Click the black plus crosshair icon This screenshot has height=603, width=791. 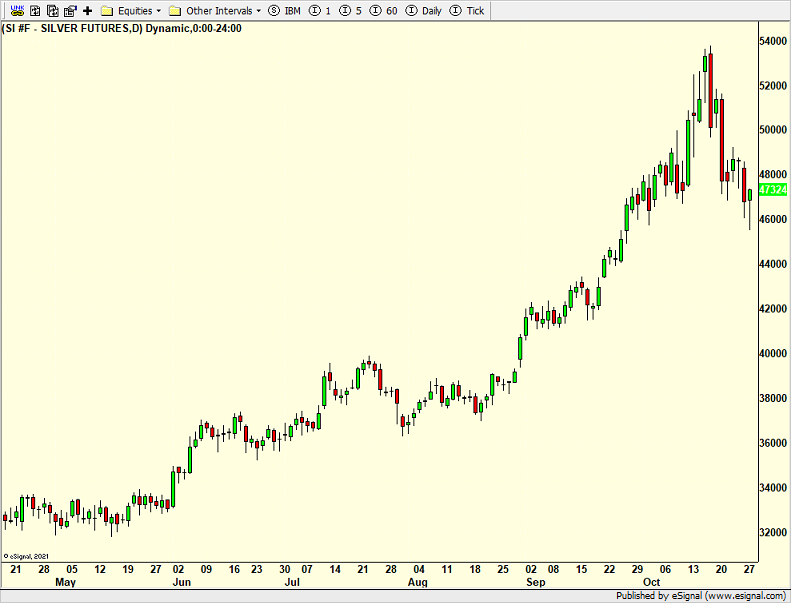[88, 10]
